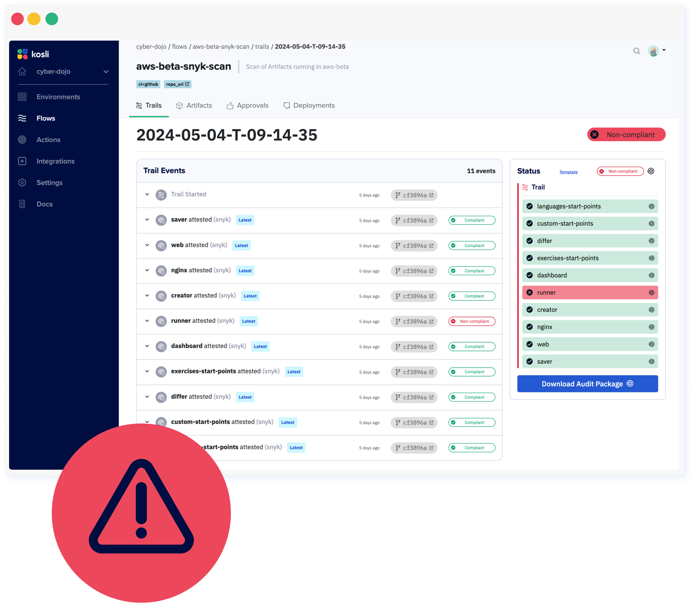Screen dimensions: 694x616
Task: Click the flows breadcrumb link
Action: point(180,46)
